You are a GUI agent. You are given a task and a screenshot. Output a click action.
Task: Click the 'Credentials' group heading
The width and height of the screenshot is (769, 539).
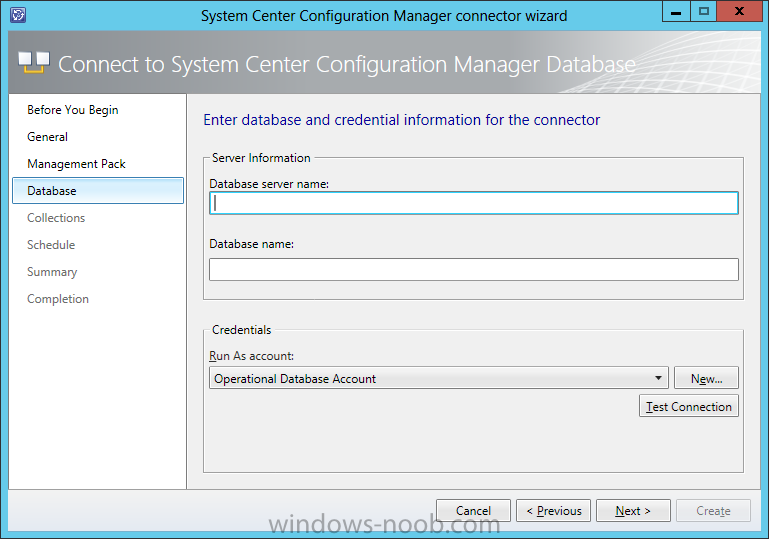tap(241, 330)
